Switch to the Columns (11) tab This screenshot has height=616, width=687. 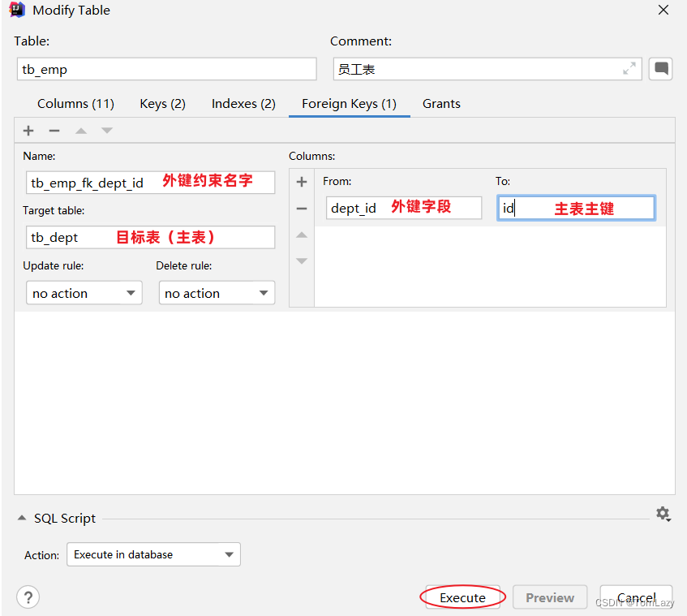coord(75,104)
